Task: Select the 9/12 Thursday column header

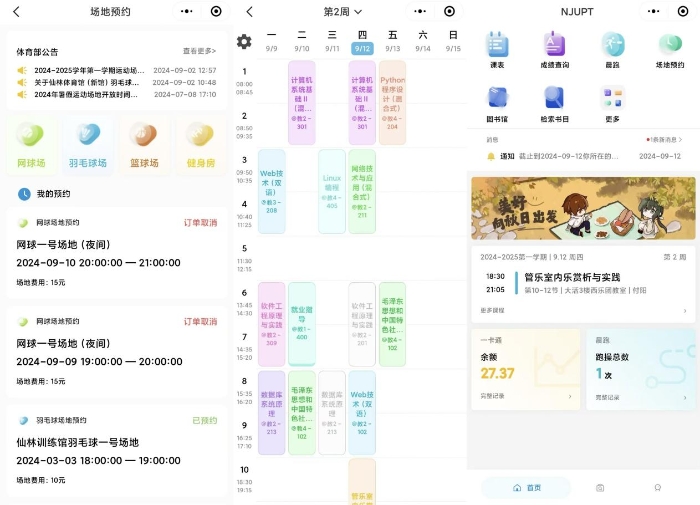Action: click(x=362, y=41)
